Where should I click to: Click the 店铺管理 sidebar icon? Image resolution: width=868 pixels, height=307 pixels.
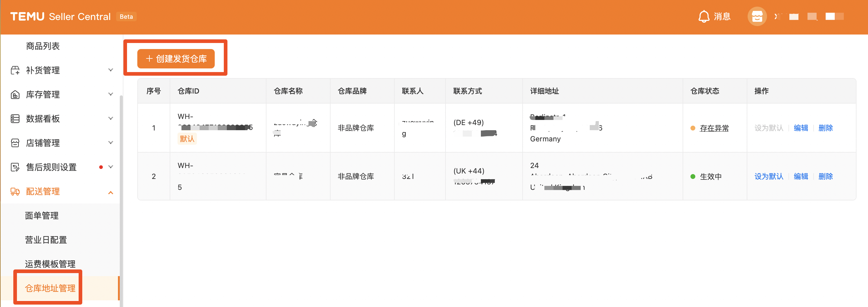tap(15, 143)
